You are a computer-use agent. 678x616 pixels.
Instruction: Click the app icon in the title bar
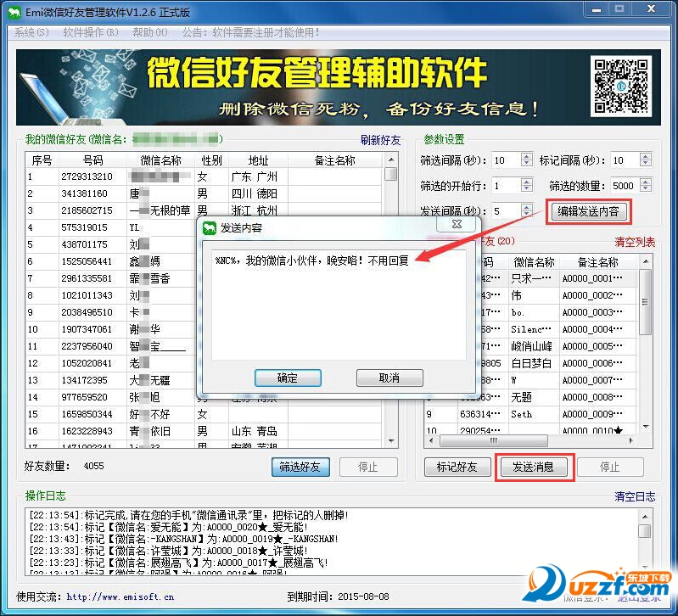click(14, 13)
